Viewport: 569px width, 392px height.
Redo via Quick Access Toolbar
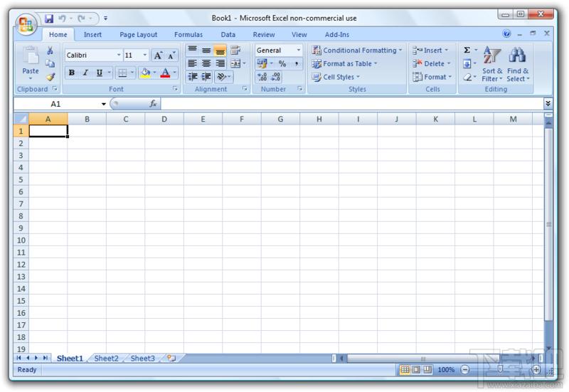[82, 18]
